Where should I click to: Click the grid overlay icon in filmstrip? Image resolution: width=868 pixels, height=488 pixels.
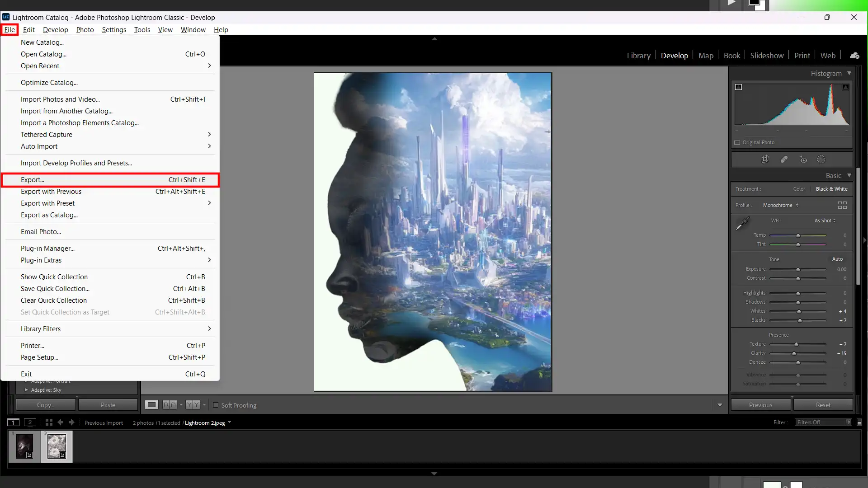pos(49,422)
